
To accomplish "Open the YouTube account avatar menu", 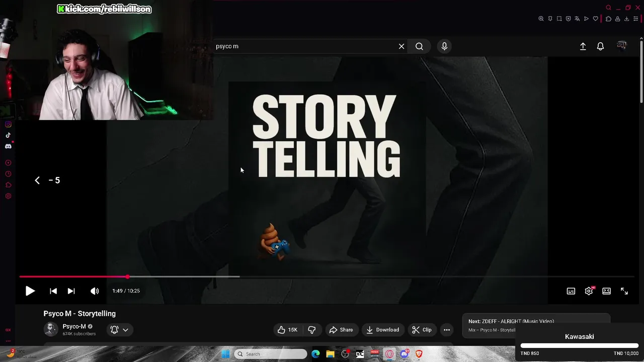I will tap(621, 46).
